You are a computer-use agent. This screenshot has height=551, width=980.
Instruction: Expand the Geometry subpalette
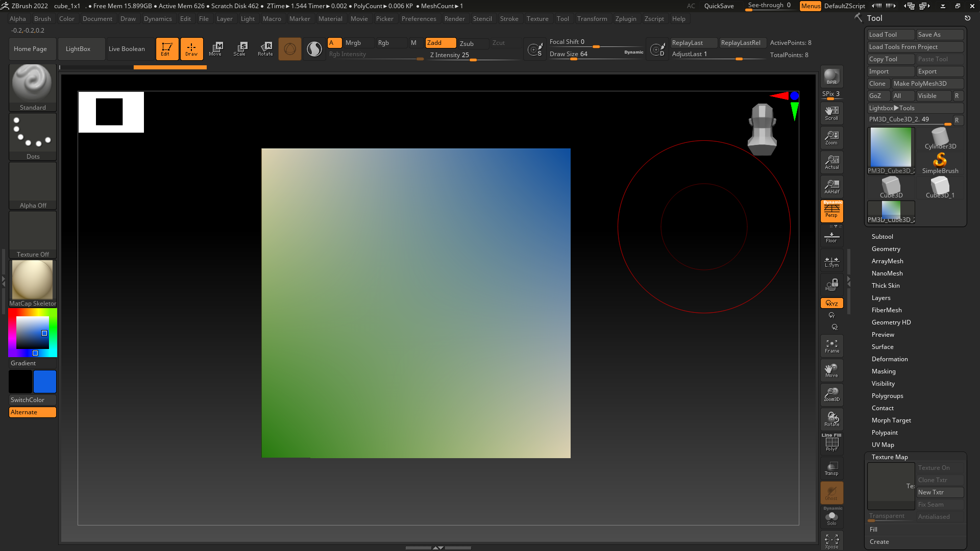pos(886,249)
